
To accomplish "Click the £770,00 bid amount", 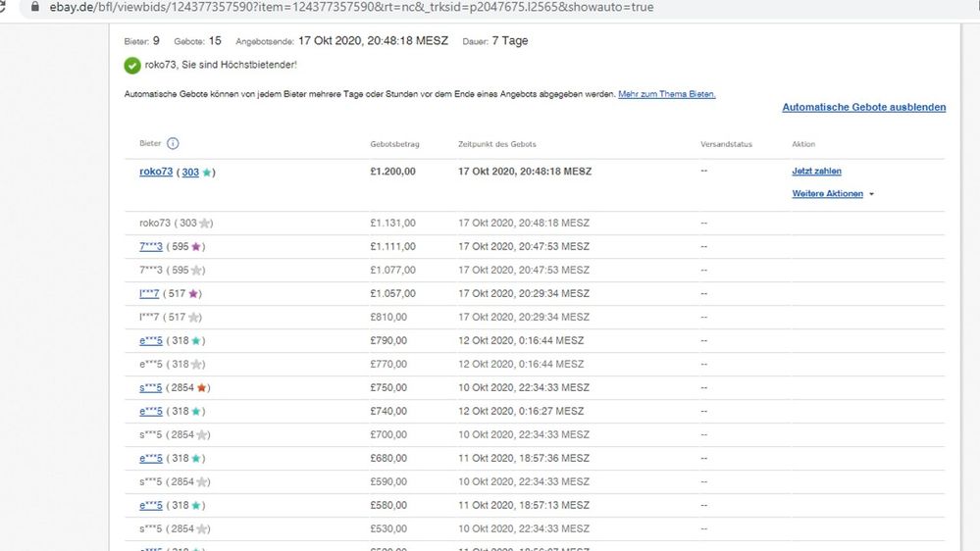I will pos(388,364).
